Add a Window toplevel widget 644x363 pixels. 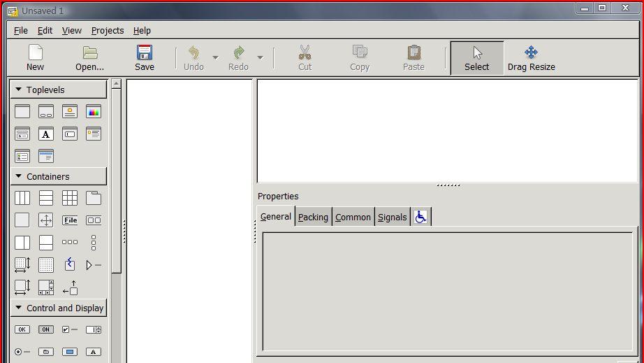[x=22, y=111]
